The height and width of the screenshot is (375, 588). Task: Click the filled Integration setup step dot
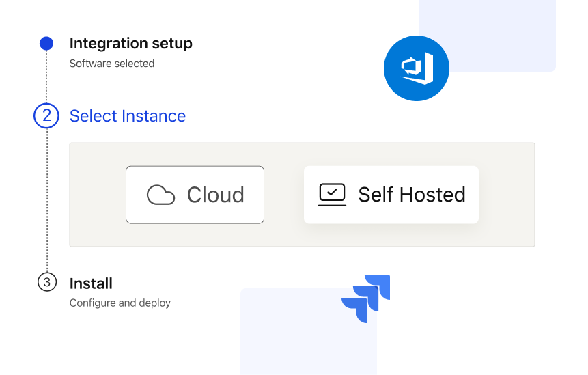(46, 44)
